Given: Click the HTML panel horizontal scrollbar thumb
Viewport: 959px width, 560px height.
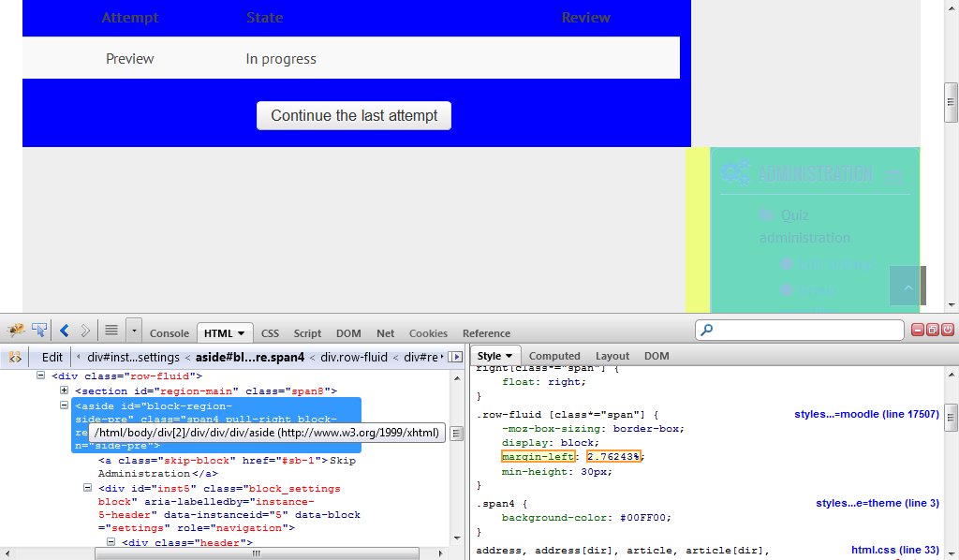Looking at the screenshot, I should [x=257, y=553].
